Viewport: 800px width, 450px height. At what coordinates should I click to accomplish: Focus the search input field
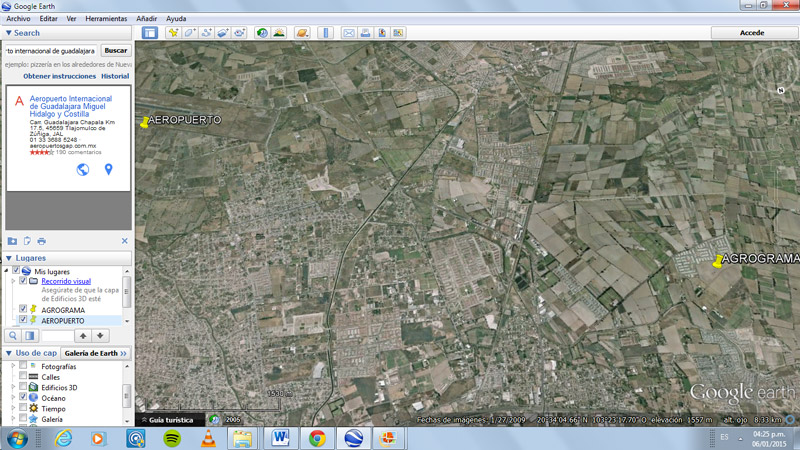point(51,51)
